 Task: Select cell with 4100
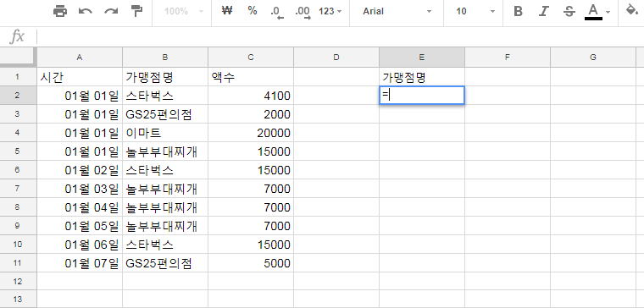tap(251, 96)
